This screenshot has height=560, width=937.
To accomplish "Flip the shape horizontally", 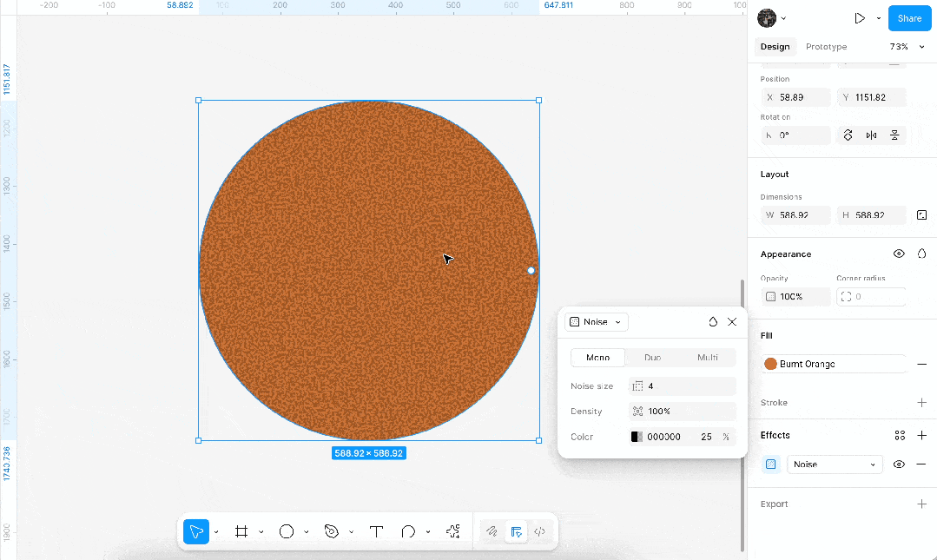I will (x=871, y=135).
